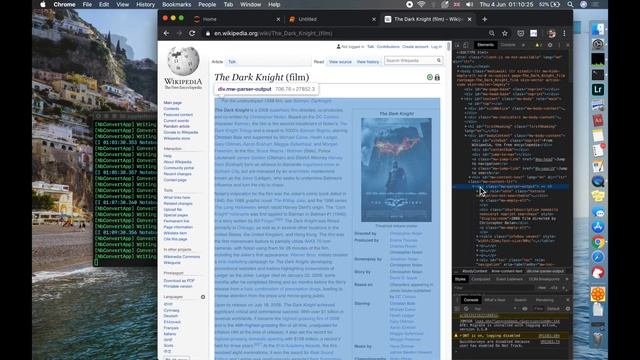Open Languages settings gear in sidebar
Image resolution: width=640 pixels, height=360 pixels.
(203, 297)
